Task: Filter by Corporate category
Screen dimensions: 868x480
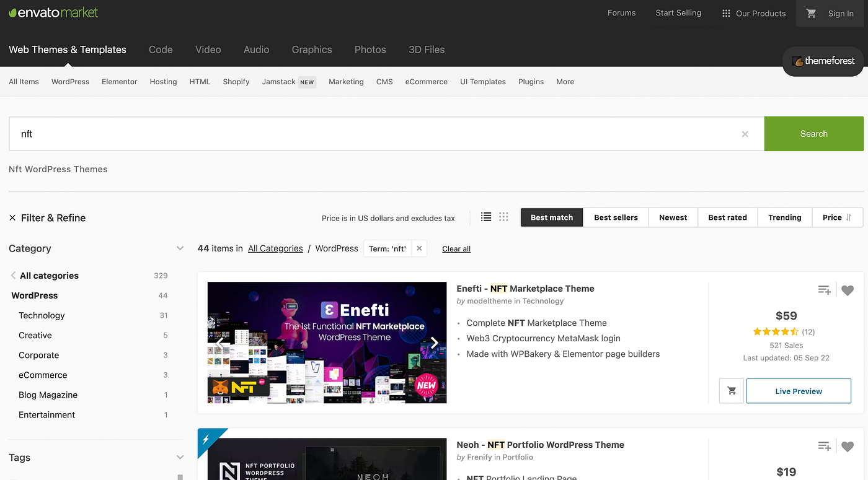Action: pos(39,355)
